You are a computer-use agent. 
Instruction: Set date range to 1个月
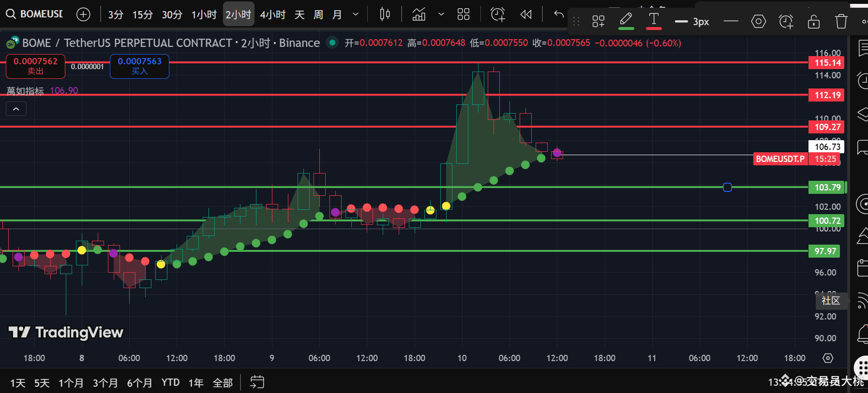pyautogui.click(x=71, y=383)
